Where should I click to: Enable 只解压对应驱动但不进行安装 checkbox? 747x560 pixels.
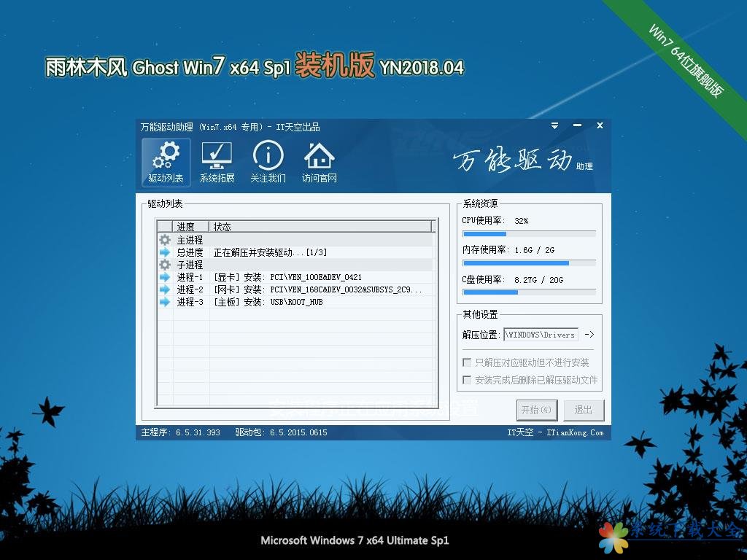click(467, 362)
